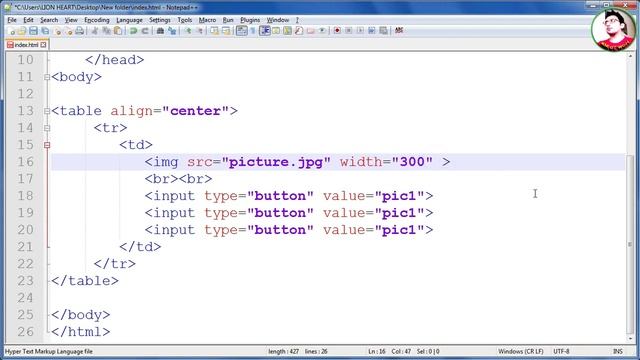Screen dimensions: 640x360
Task: Save the document with Save icon
Action: (33, 31)
